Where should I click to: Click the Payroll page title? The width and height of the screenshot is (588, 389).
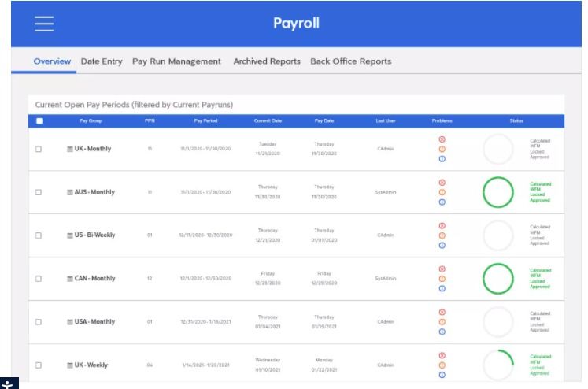pos(296,24)
